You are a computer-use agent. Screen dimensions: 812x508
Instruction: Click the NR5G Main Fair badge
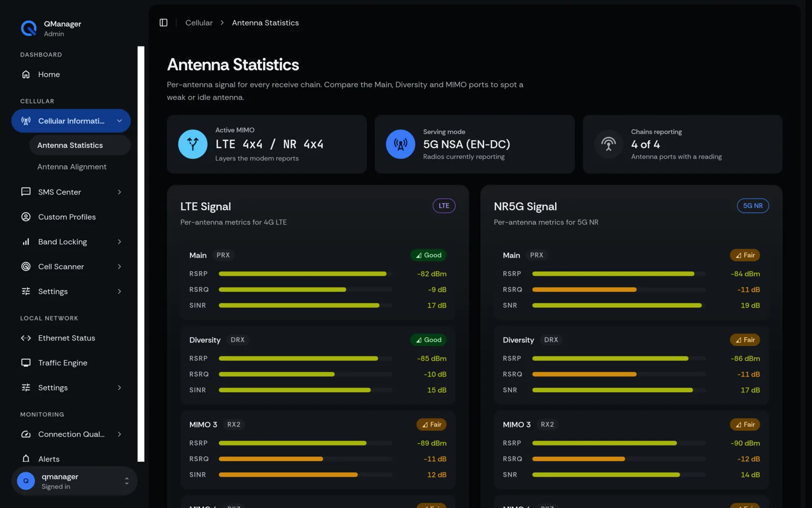click(745, 255)
